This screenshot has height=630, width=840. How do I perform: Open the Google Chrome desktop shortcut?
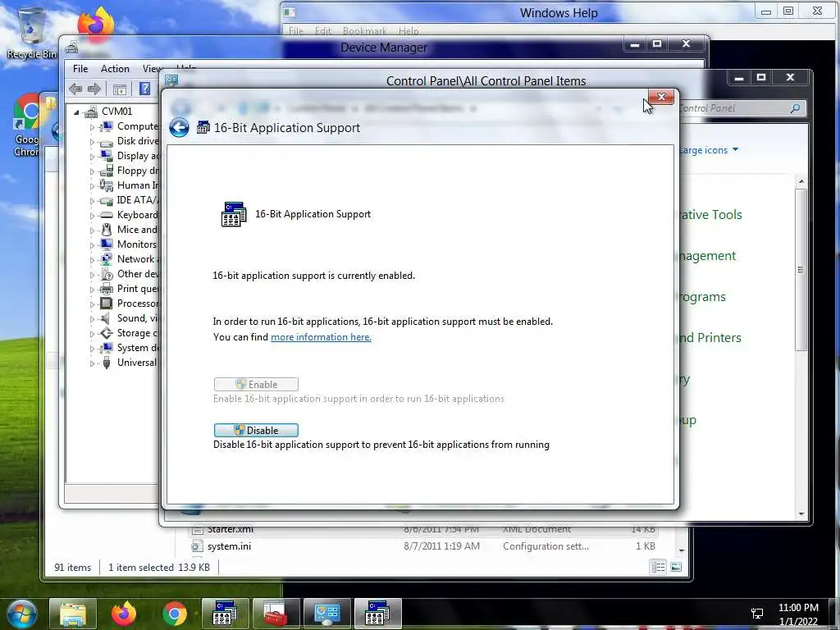coord(27,126)
